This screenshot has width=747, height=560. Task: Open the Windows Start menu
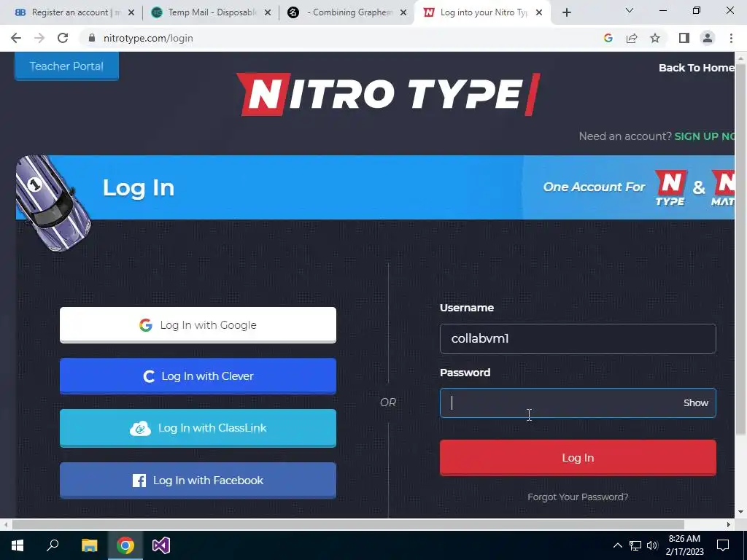pyautogui.click(x=18, y=545)
